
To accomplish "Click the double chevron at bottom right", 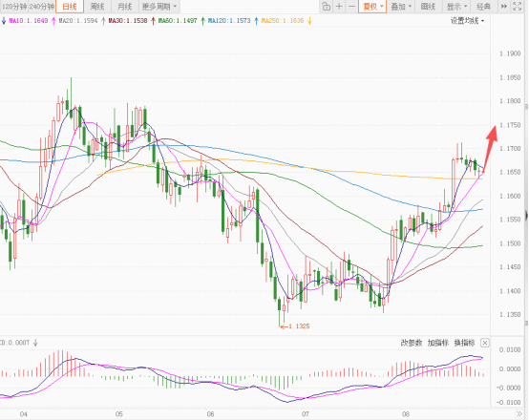I will pyautogui.click(x=518, y=414).
